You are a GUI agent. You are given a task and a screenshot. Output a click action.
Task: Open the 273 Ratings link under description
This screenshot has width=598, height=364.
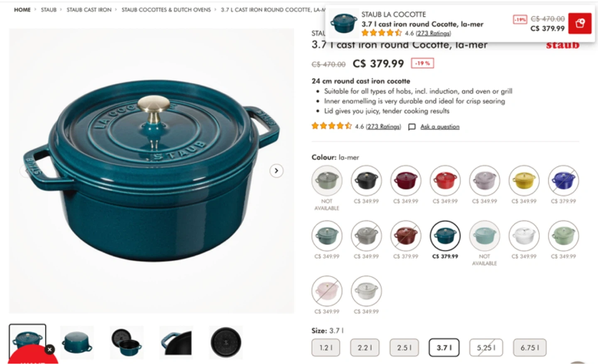tap(383, 127)
